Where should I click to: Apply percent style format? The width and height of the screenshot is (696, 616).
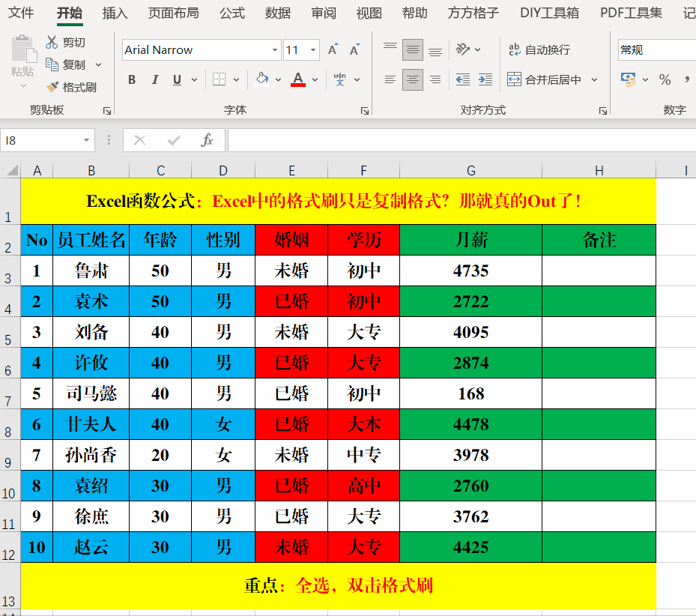[665, 79]
